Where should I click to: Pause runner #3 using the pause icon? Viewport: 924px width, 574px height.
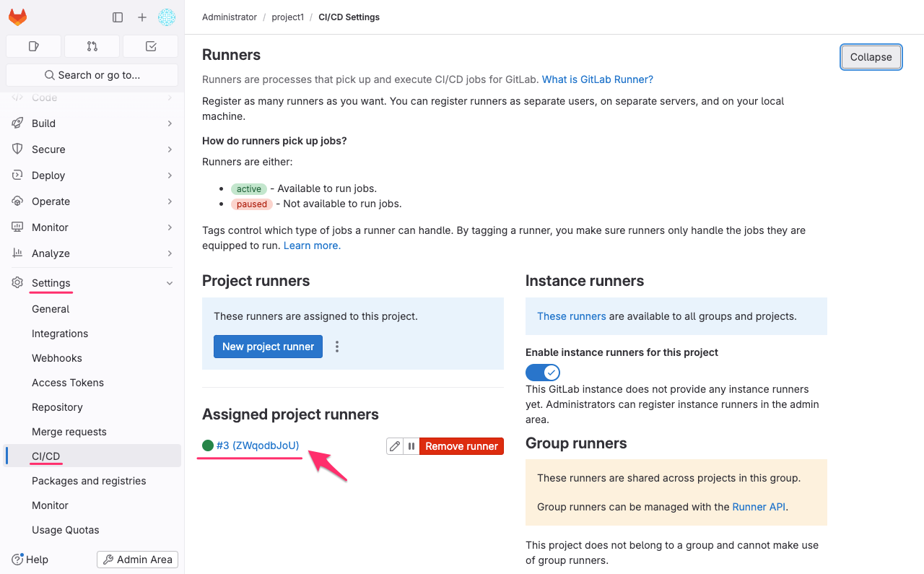(411, 446)
